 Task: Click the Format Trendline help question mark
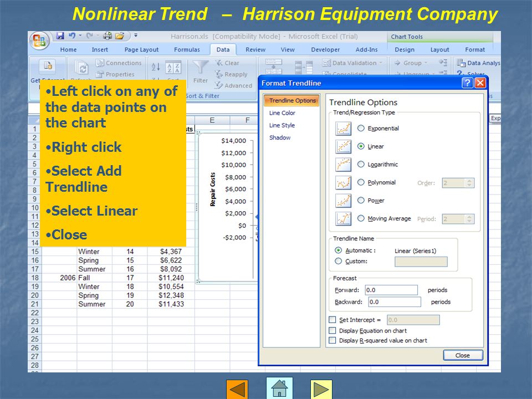click(x=467, y=83)
